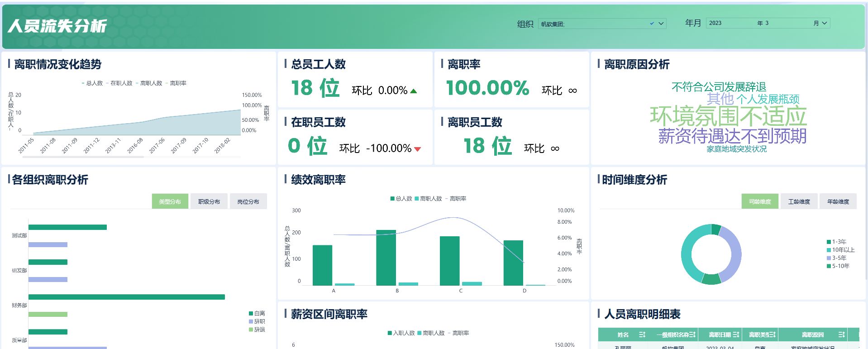
Task: Toggle 在职人数 series in the trend chart legend
Action: coord(119,83)
